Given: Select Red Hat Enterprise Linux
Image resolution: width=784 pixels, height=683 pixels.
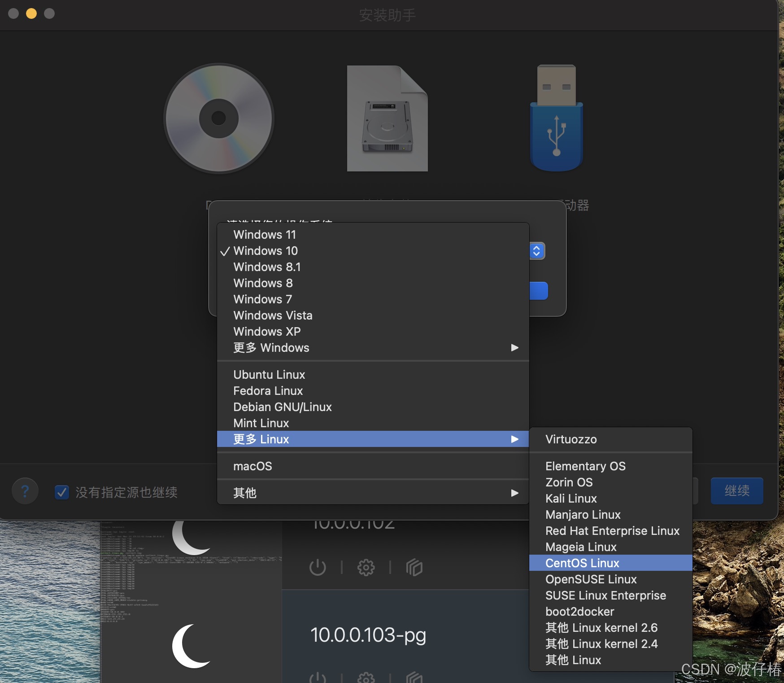Looking at the screenshot, I should coord(611,531).
